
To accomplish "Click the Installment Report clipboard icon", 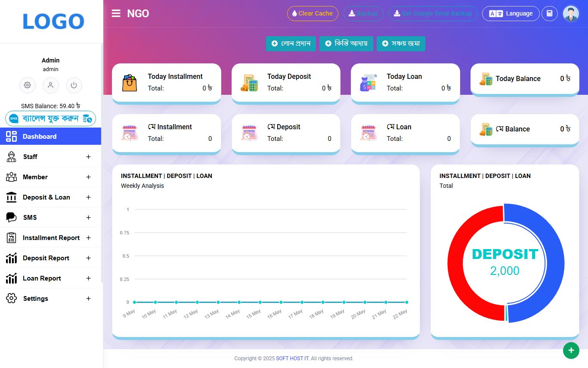I will click(11, 238).
